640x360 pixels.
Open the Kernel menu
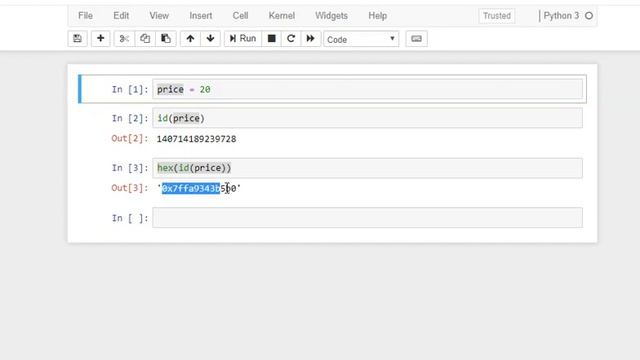[x=282, y=16]
